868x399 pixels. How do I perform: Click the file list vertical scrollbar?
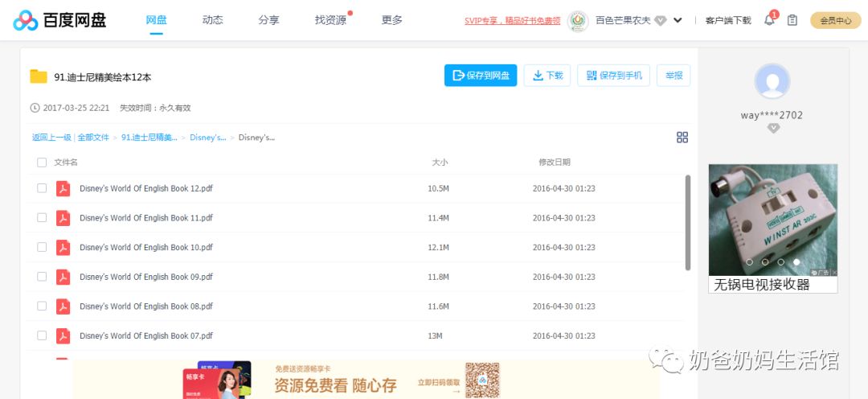coord(687,223)
